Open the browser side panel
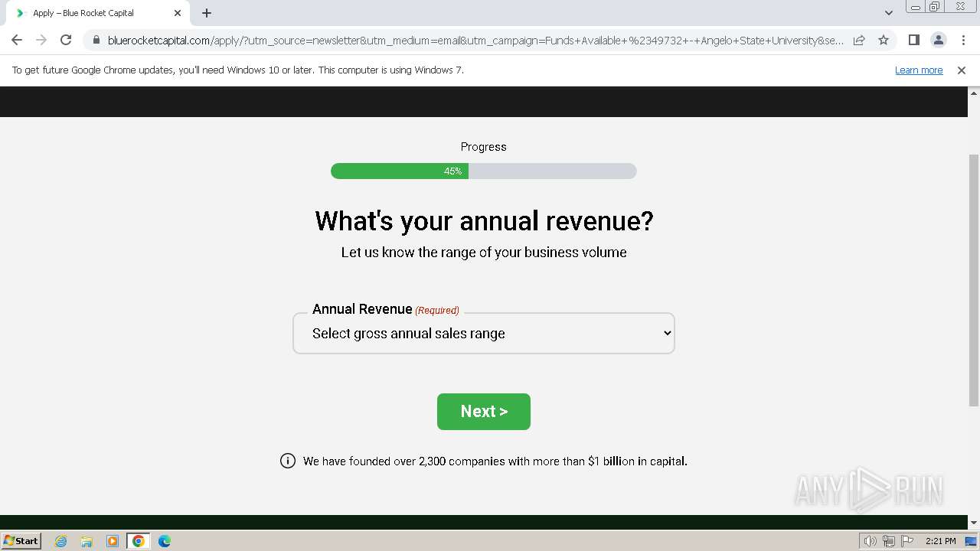 tap(913, 40)
